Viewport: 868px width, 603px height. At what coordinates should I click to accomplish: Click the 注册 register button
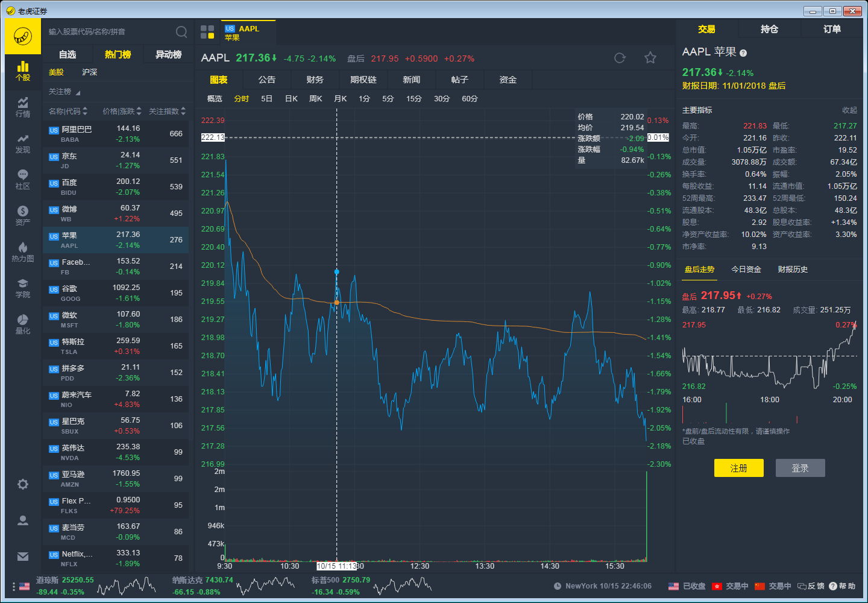(x=739, y=468)
